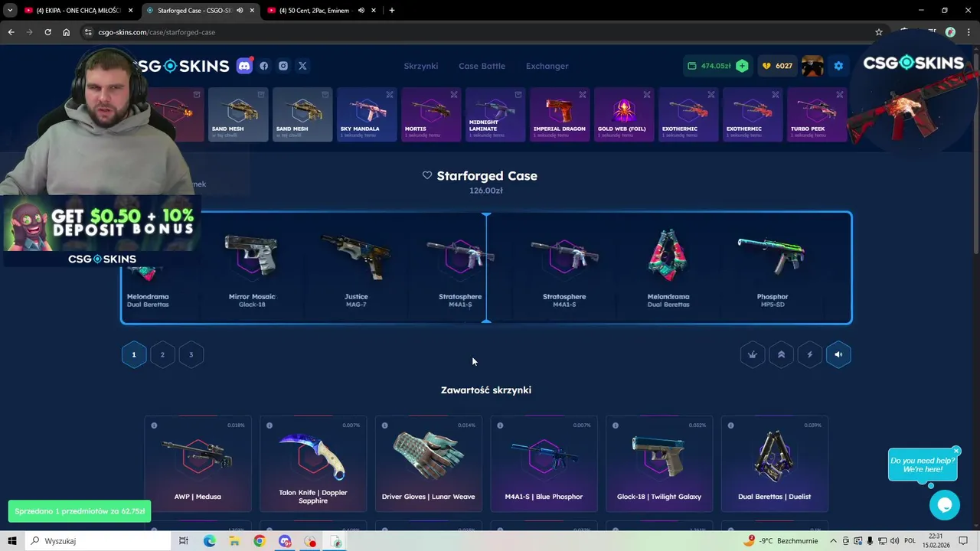The height and width of the screenshot is (551, 980).
Task: Click the Mirror Mosaic Glock-18 roll item
Action: (252, 268)
